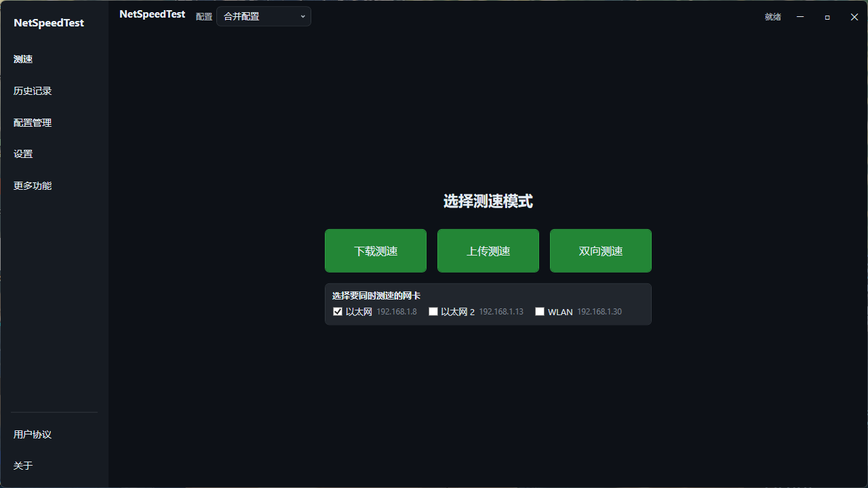Click the 选择测速模式 heading
Viewport: 868px width, 488px height.
pyautogui.click(x=488, y=201)
